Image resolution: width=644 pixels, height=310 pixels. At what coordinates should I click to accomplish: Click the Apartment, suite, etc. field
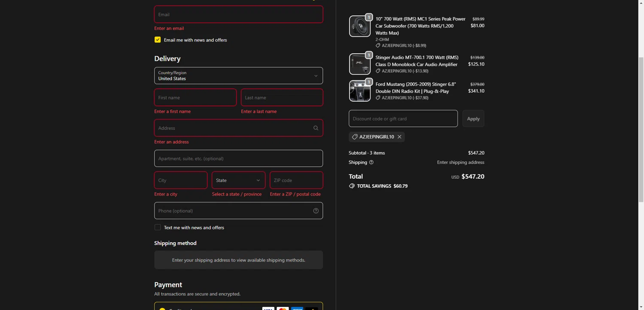coord(238,158)
